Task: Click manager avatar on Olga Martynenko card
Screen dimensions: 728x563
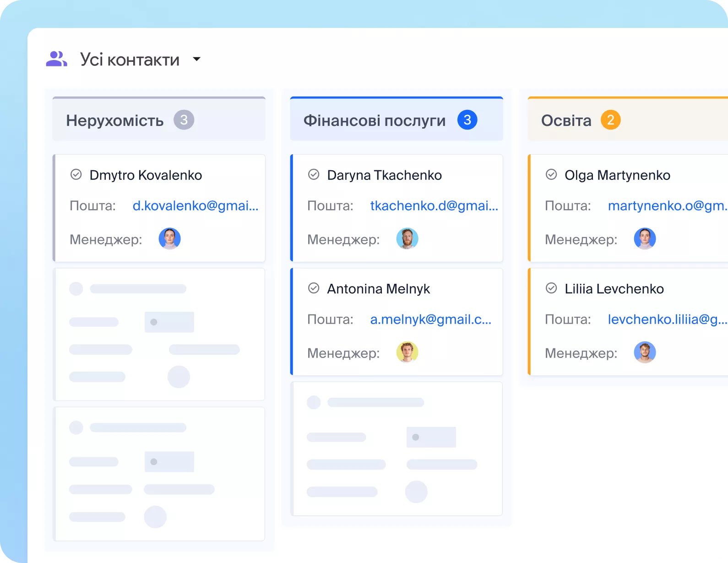Action: [645, 238]
